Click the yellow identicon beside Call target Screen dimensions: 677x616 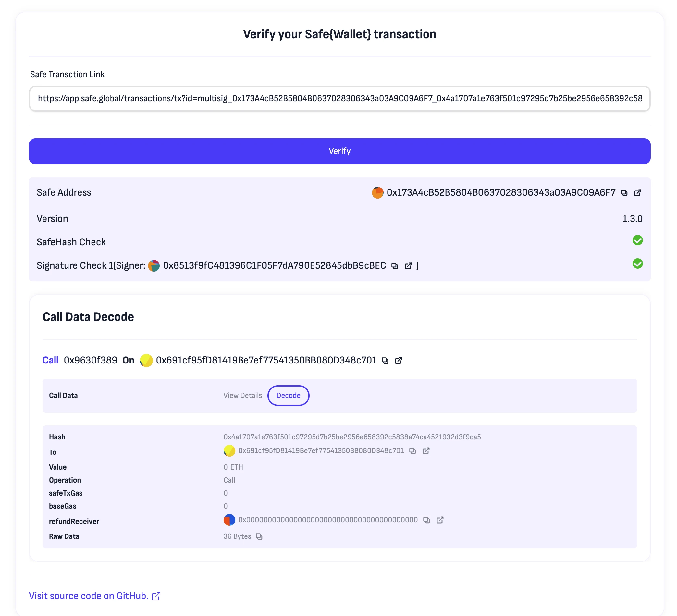tap(146, 361)
